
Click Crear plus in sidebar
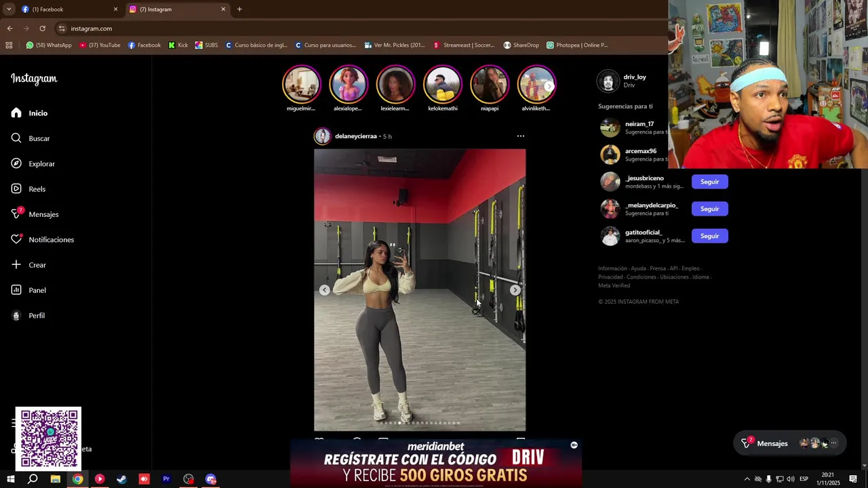28,265
